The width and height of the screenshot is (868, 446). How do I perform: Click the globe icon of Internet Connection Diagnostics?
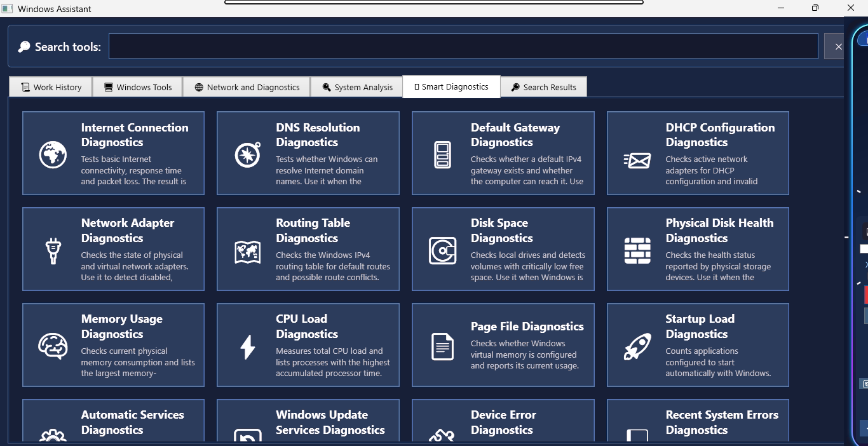click(53, 155)
